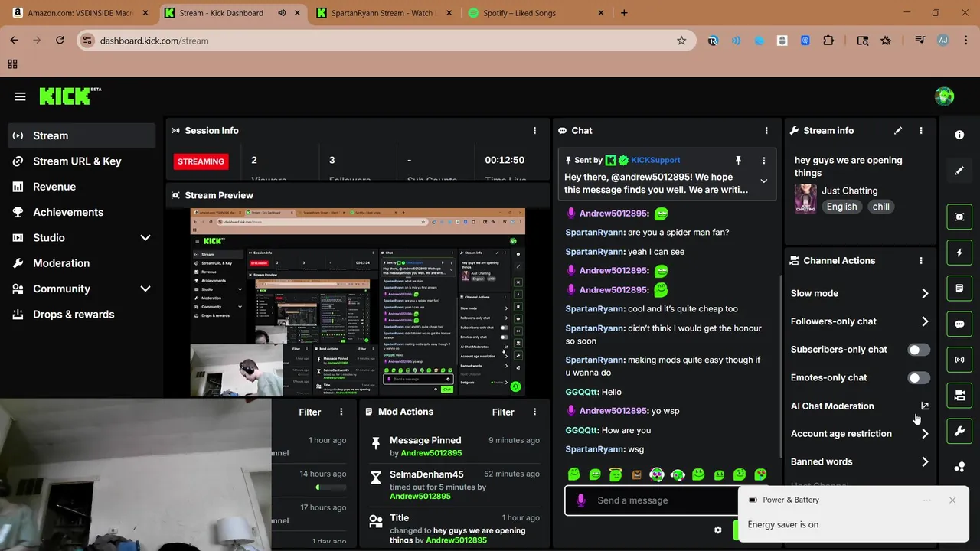Switch to the Amazon VSDINSIDE browser tab
The image size is (980, 551).
(80, 13)
